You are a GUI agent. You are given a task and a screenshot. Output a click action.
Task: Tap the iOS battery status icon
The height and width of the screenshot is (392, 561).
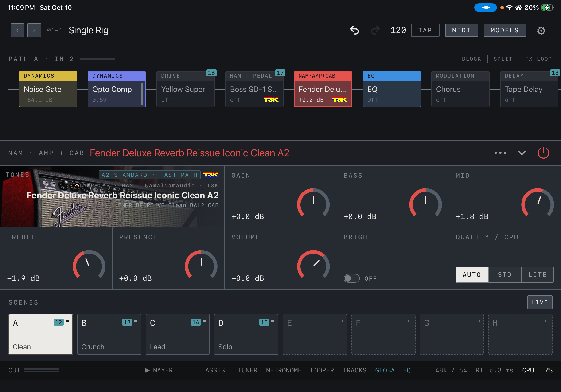coord(547,8)
